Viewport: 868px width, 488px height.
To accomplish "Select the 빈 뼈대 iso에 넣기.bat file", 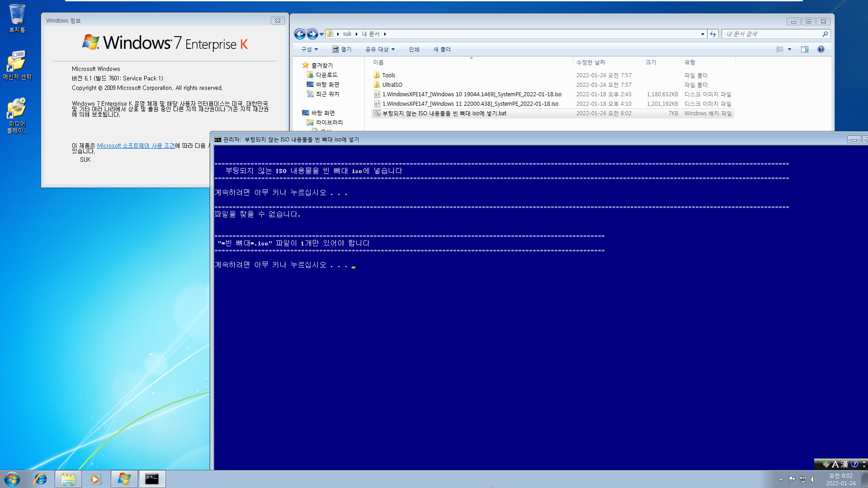I will coord(552,113).
